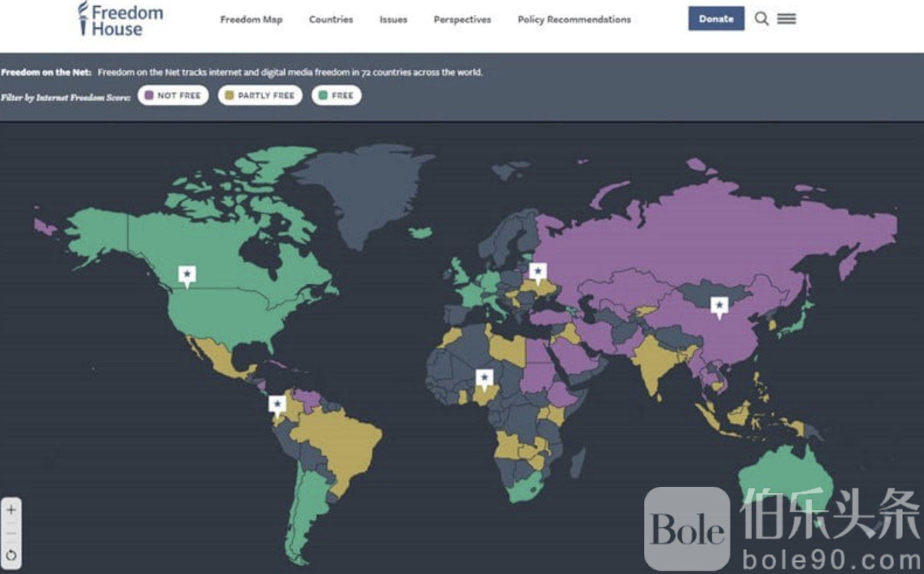Toggle the PARTLY FREE filter
Screen dimensions: 924x574
tap(260, 95)
